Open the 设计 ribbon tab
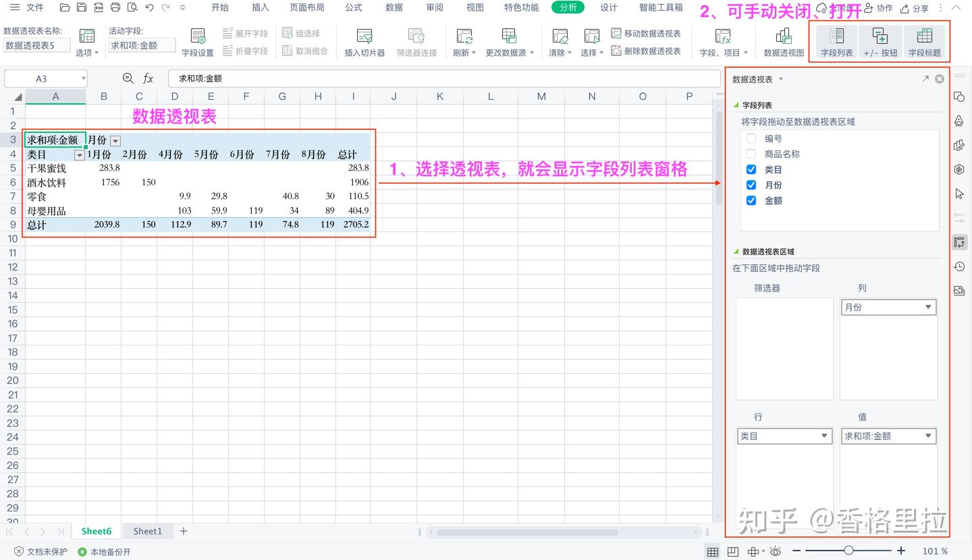 tap(609, 8)
